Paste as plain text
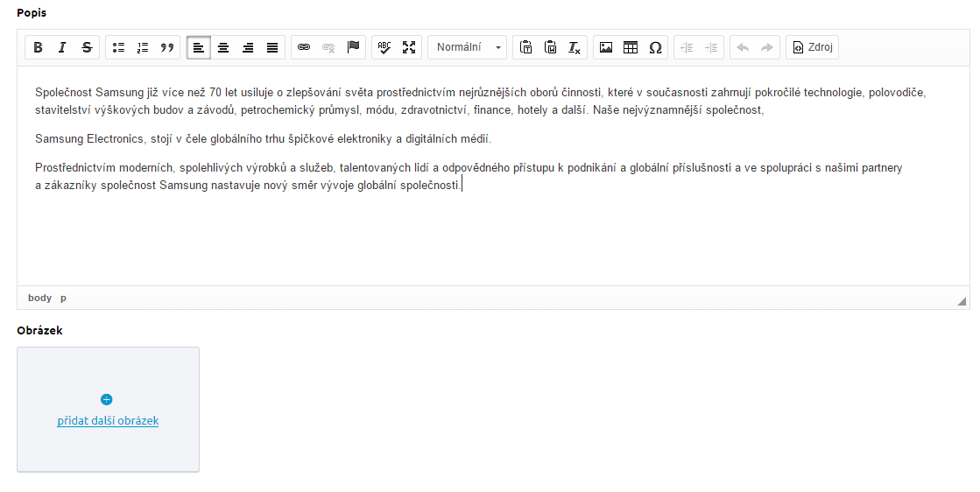Screen dimensions: 980x492 click(526, 47)
